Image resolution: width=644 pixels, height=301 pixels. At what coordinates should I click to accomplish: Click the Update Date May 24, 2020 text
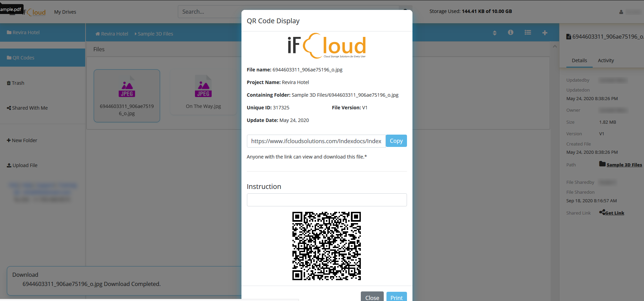coord(278,120)
